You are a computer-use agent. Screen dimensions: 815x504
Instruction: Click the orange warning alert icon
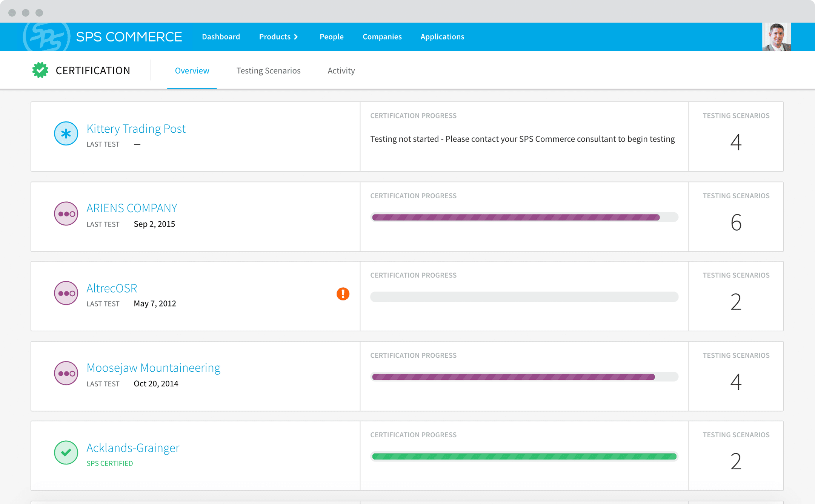(343, 294)
